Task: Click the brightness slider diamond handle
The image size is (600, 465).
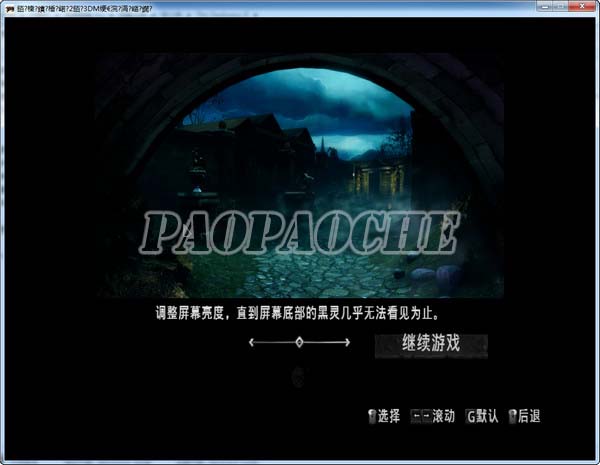Action: point(299,342)
